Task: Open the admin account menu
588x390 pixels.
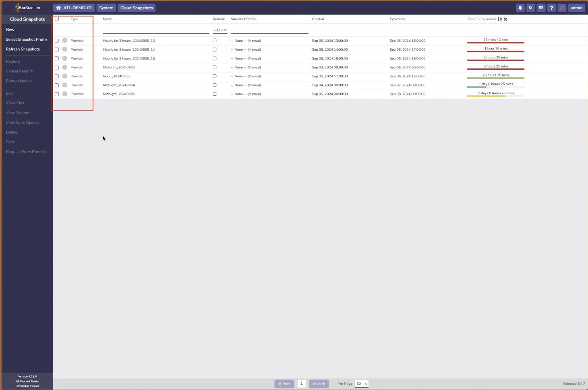Action: (576, 8)
